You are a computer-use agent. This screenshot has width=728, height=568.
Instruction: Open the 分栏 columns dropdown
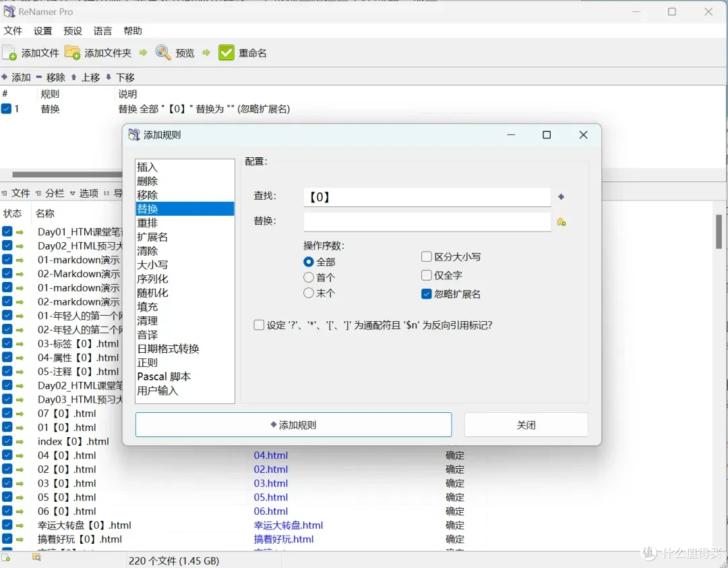click(50, 193)
